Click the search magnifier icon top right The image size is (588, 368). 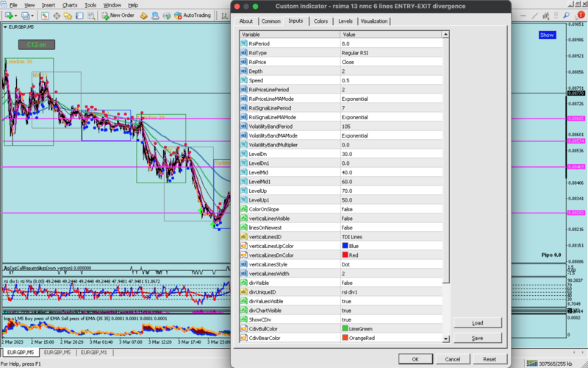[566, 15]
